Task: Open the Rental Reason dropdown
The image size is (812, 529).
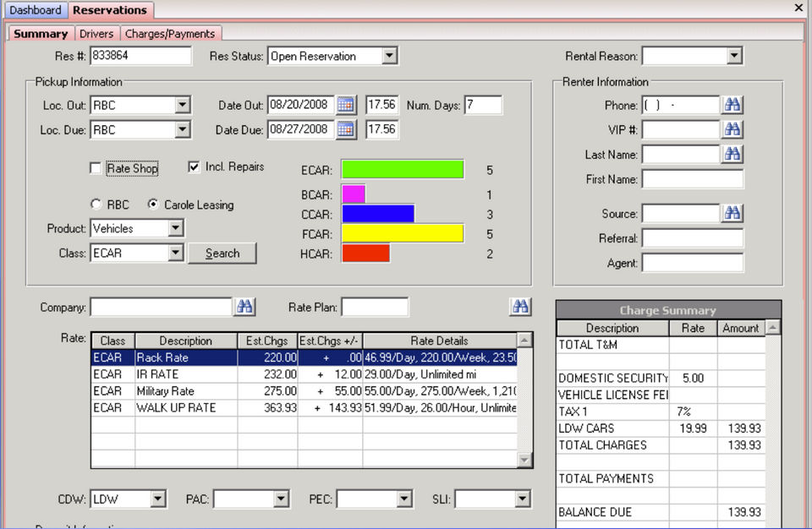Action: coord(733,57)
